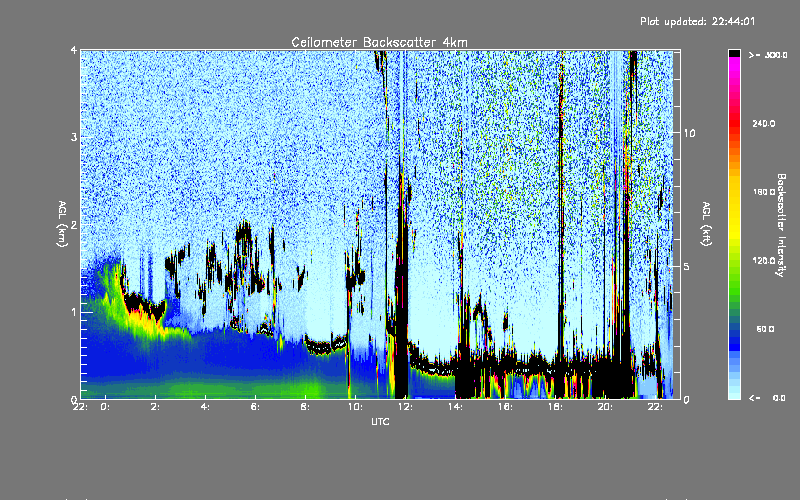The width and height of the screenshot is (800, 500).
Task: Click the "AGL (kft)" axis label
Action: click(706, 224)
